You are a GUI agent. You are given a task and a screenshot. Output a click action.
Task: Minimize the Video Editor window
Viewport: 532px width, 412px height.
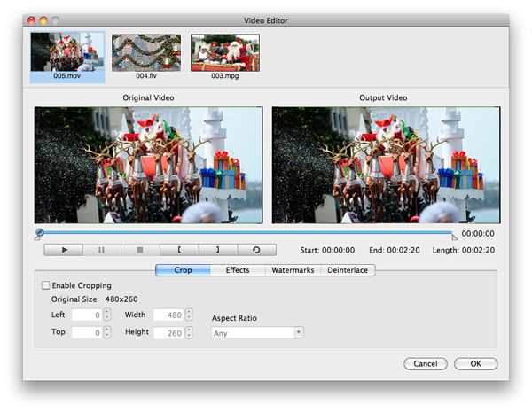point(43,20)
